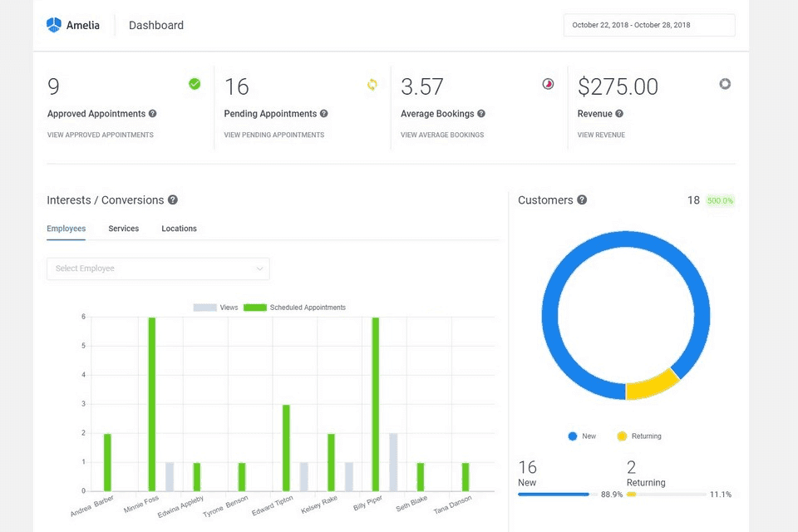
Task: Click the question mark beside Interests / Conversions
Action: [x=172, y=199]
